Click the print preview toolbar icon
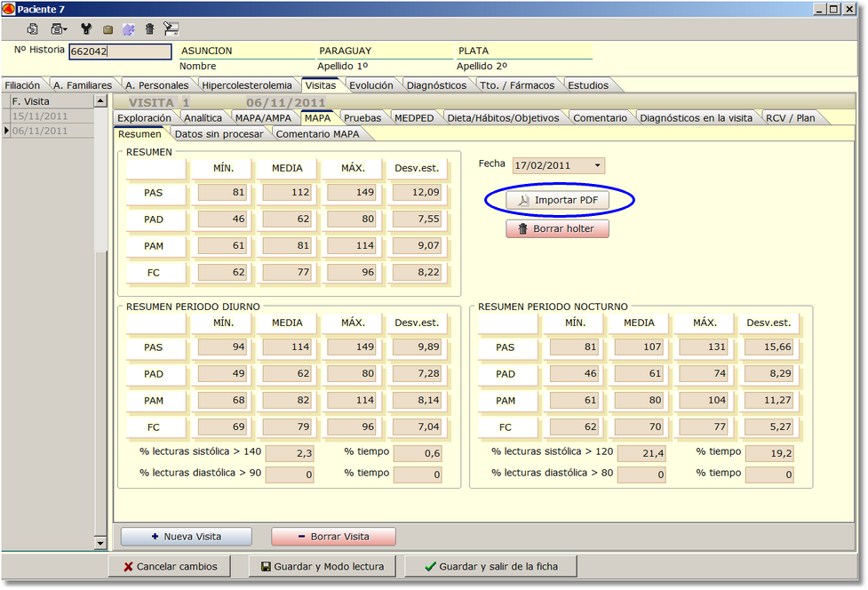Screen dimensions: 868x590 coord(33,28)
